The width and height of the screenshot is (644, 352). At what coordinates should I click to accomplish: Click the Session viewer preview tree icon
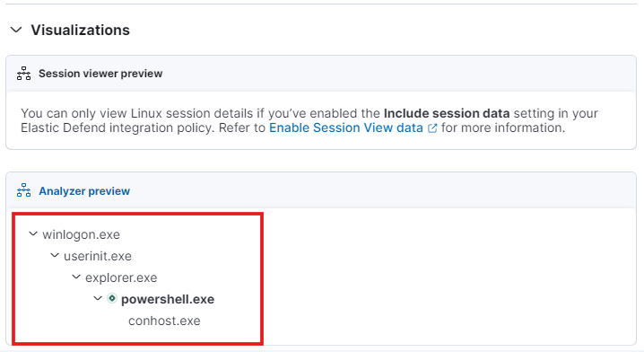coord(23,74)
